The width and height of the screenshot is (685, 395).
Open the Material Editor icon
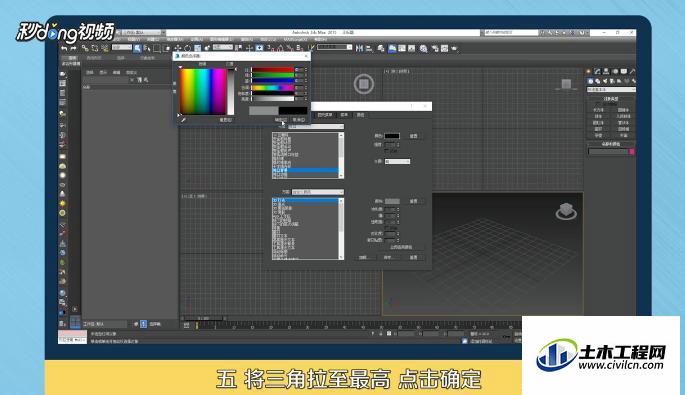(424, 49)
